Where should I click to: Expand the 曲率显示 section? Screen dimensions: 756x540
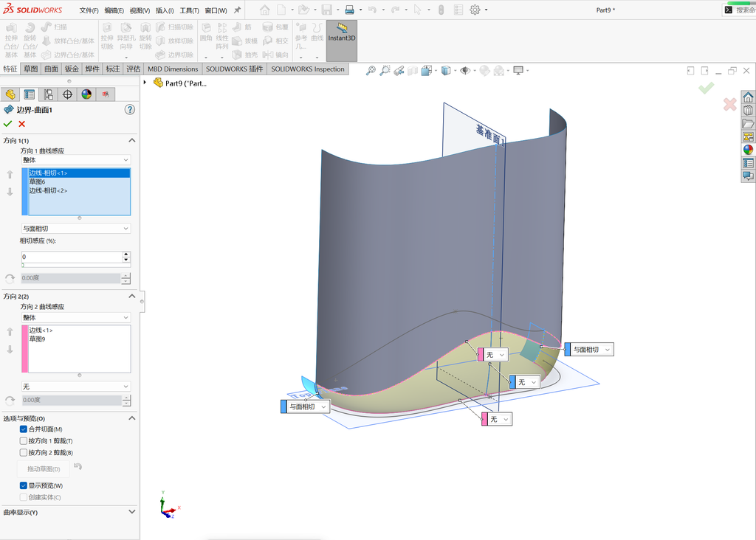point(131,511)
